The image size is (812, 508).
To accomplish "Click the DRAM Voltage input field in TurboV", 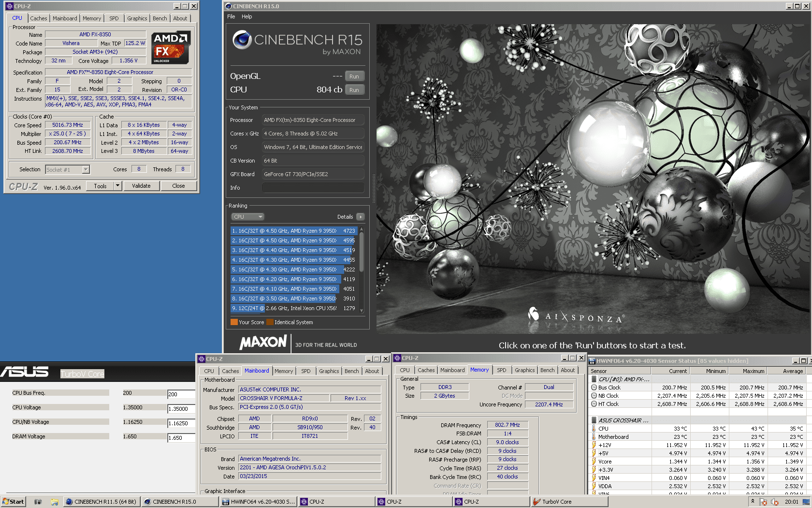I will [181, 438].
